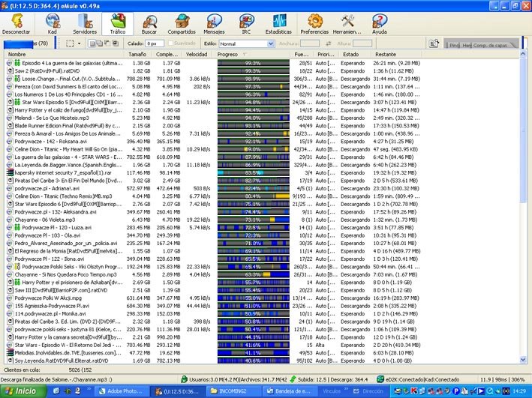
Task: Sort the list by Velocidad column header
Action: tap(197, 54)
